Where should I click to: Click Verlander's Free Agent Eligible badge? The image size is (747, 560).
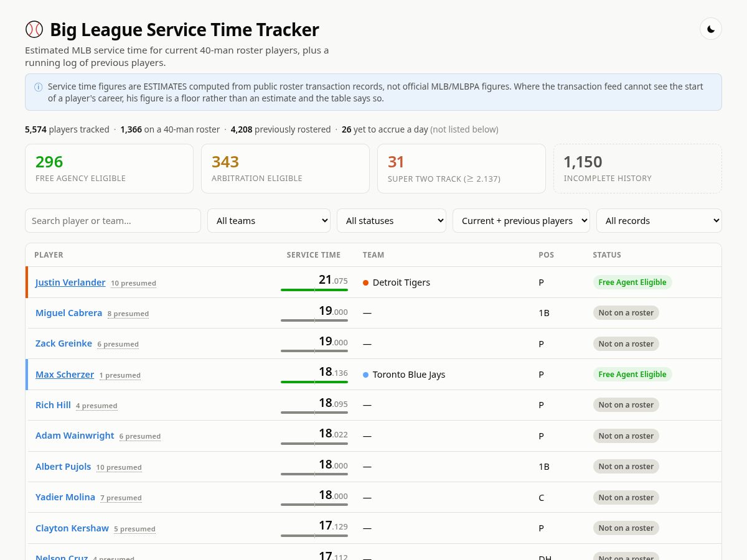632,282
